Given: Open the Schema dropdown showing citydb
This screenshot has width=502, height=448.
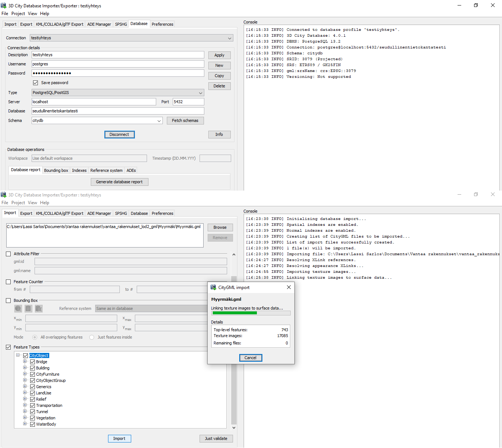Looking at the screenshot, I should 159,121.
